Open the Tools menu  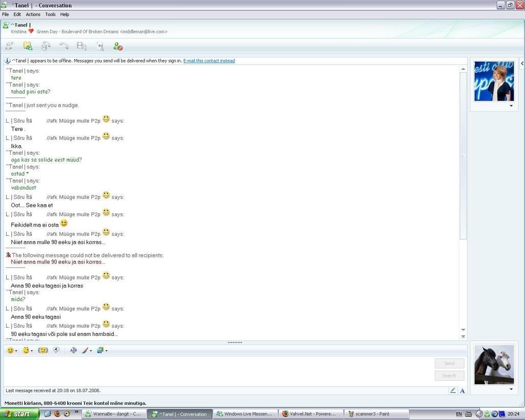50,14
